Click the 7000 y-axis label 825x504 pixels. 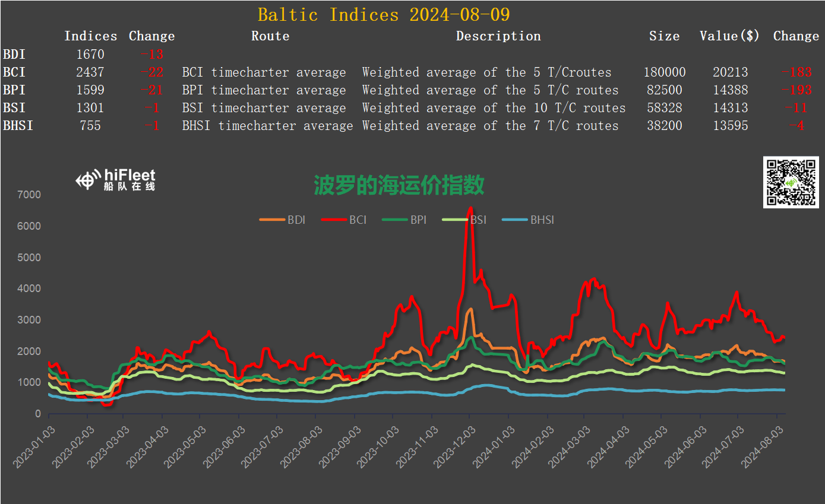(x=29, y=195)
